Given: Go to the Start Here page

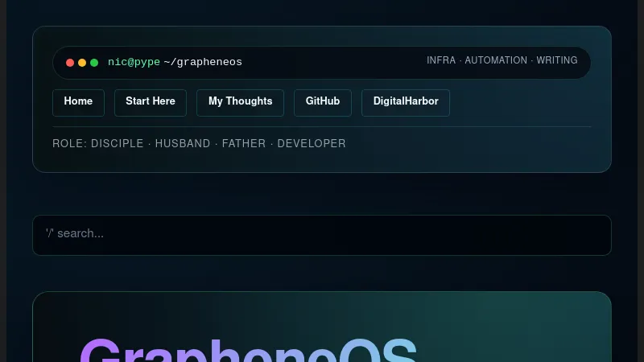Looking at the screenshot, I should pyautogui.click(x=151, y=102).
